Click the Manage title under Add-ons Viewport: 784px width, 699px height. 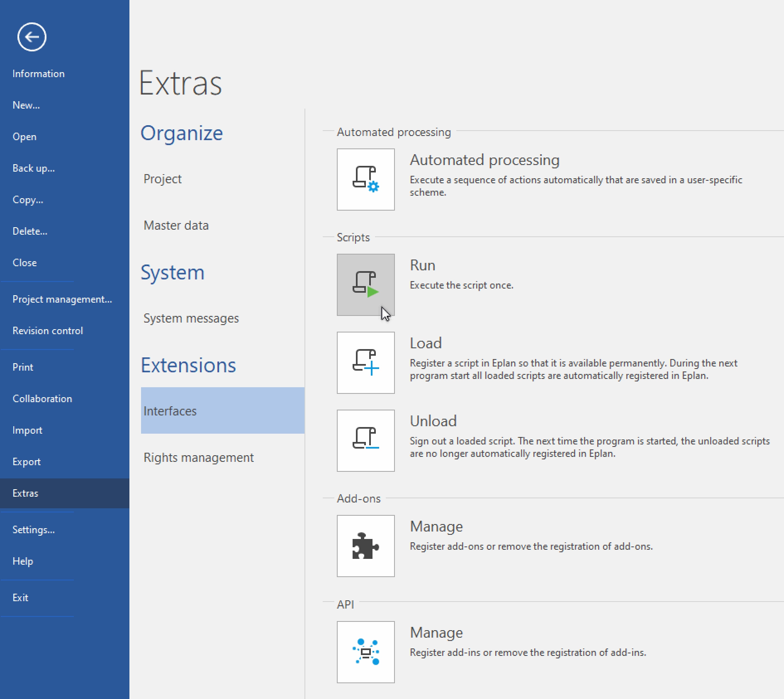[436, 527]
